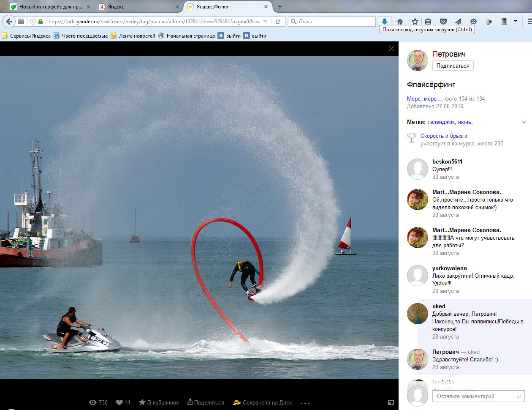Click 'Сохранено на Диск' toggle

tap(262, 402)
